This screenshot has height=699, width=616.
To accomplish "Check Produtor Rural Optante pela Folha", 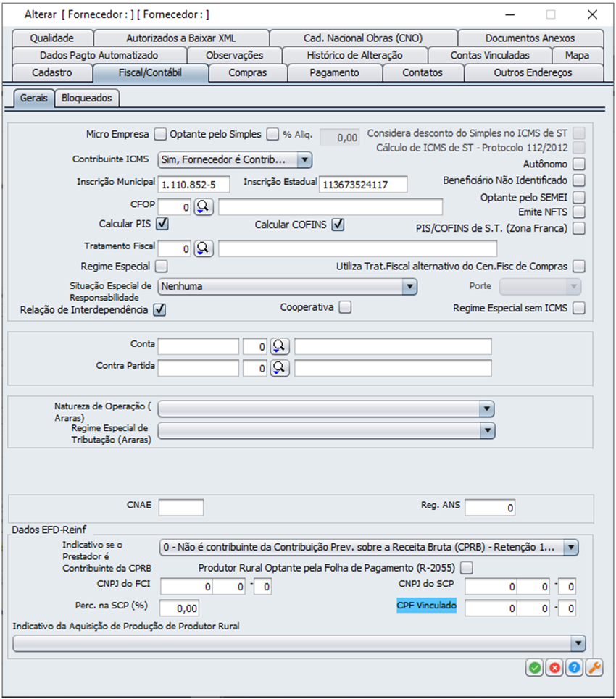I will coord(467,567).
